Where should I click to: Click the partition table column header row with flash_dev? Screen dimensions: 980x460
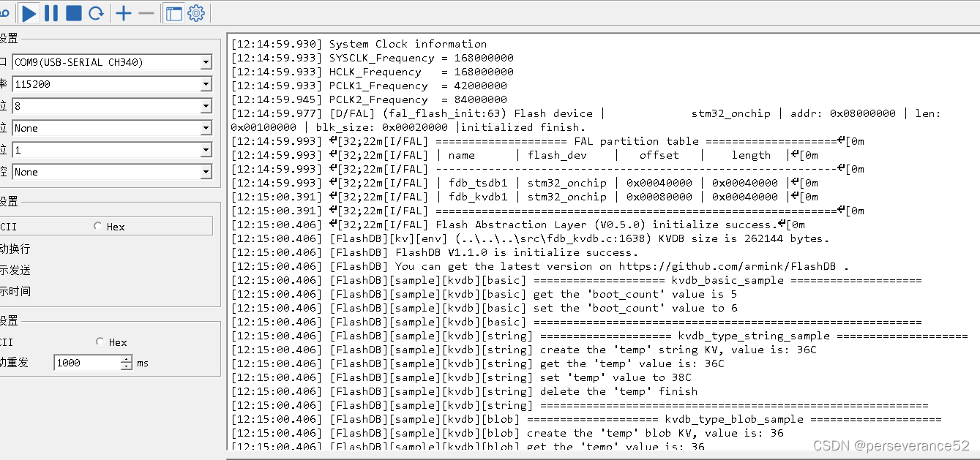tap(525, 155)
